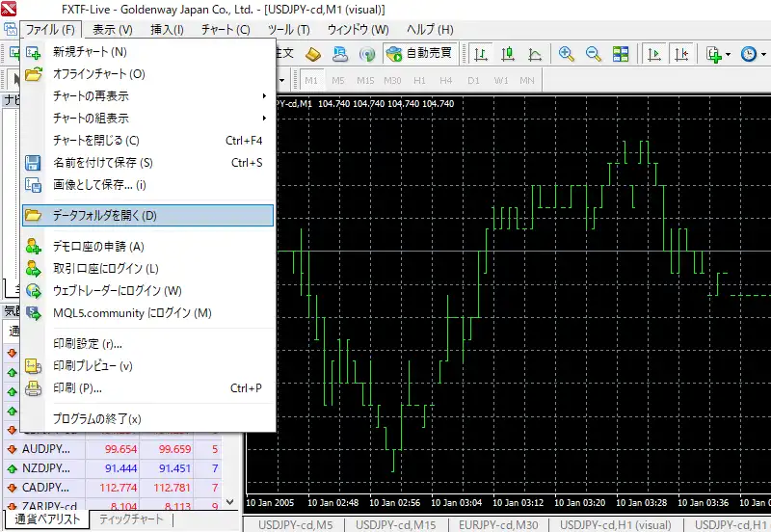Toggle the 自動売買 auto trading button

tap(417, 54)
